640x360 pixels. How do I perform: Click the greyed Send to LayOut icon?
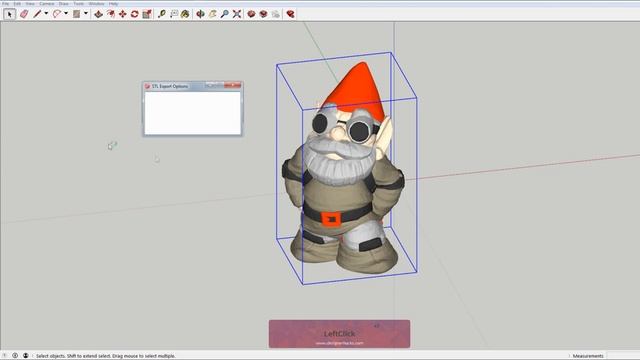(276, 14)
